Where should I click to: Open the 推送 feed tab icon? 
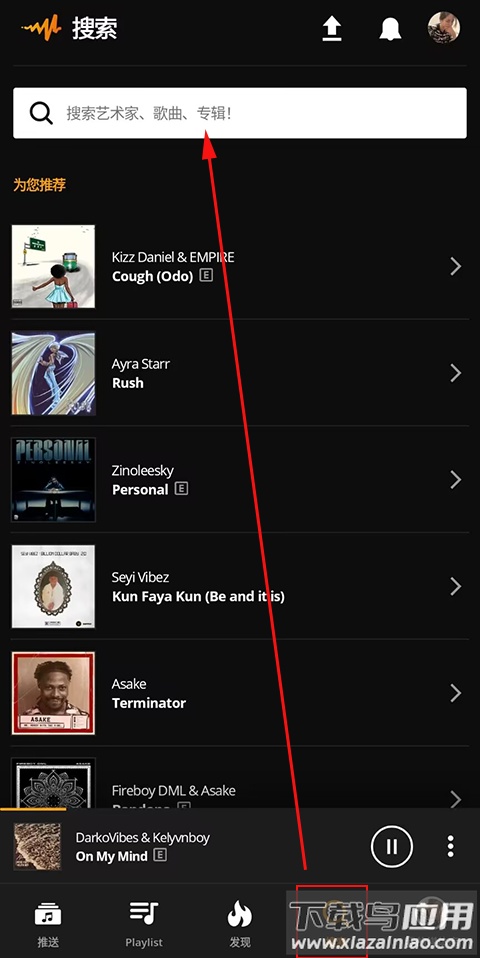48,914
